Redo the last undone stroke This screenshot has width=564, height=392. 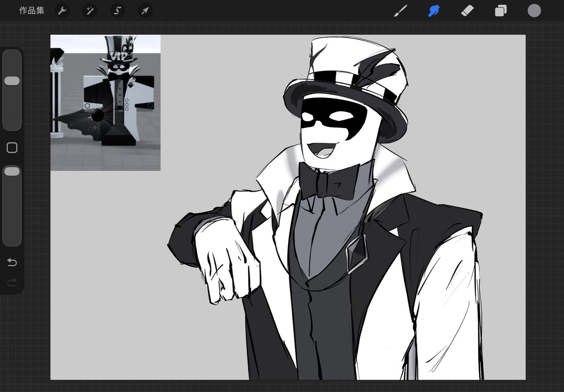[x=12, y=282]
